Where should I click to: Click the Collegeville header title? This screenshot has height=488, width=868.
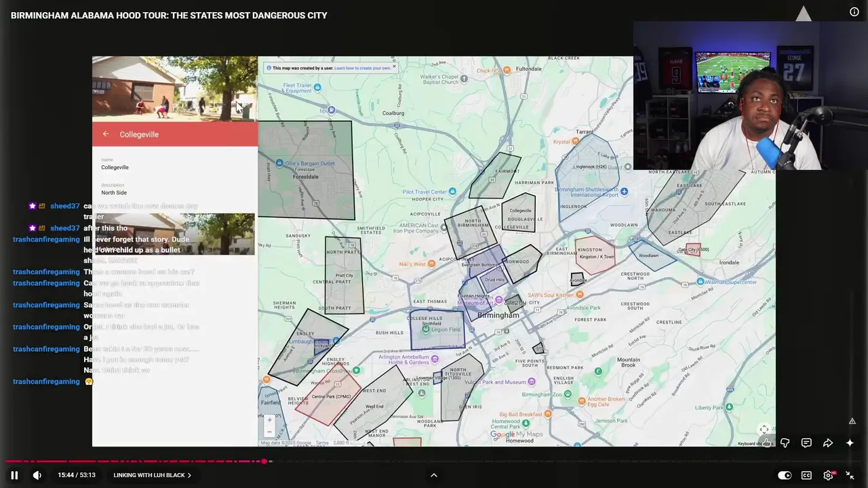click(x=139, y=134)
